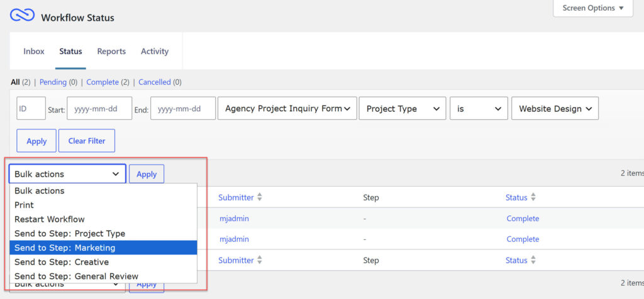
Task: Choose 'Bulk actions' option in list
Action: pos(103,191)
